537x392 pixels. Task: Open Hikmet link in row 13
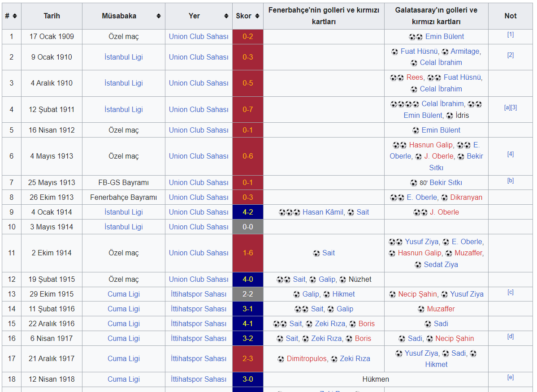[343, 294]
